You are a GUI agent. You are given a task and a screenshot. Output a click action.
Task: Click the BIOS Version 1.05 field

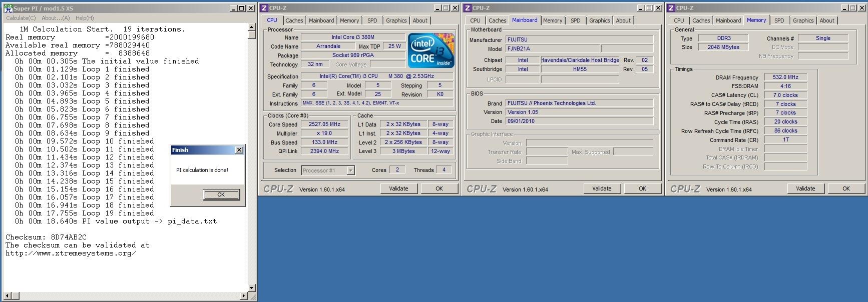(x=579, y=112)
